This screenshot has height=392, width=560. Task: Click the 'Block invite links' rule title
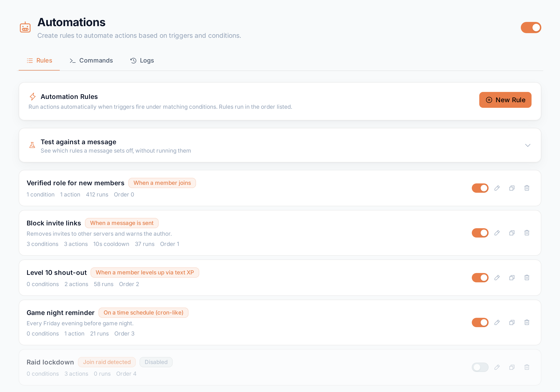(x=54, y=223)
